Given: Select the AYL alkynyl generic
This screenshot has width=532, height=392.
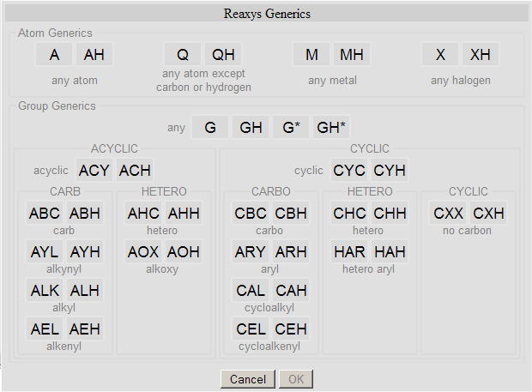Looking at the screenshot, I should point(45,252).
